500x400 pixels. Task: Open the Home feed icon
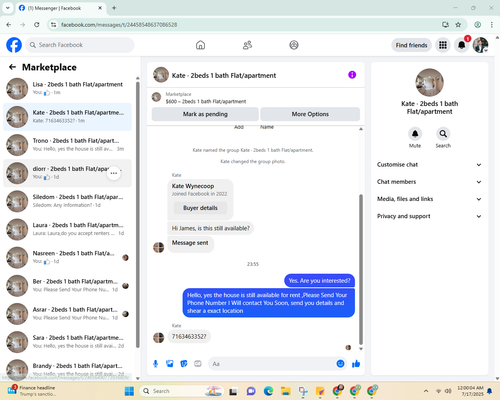click(x=200, y=45)
